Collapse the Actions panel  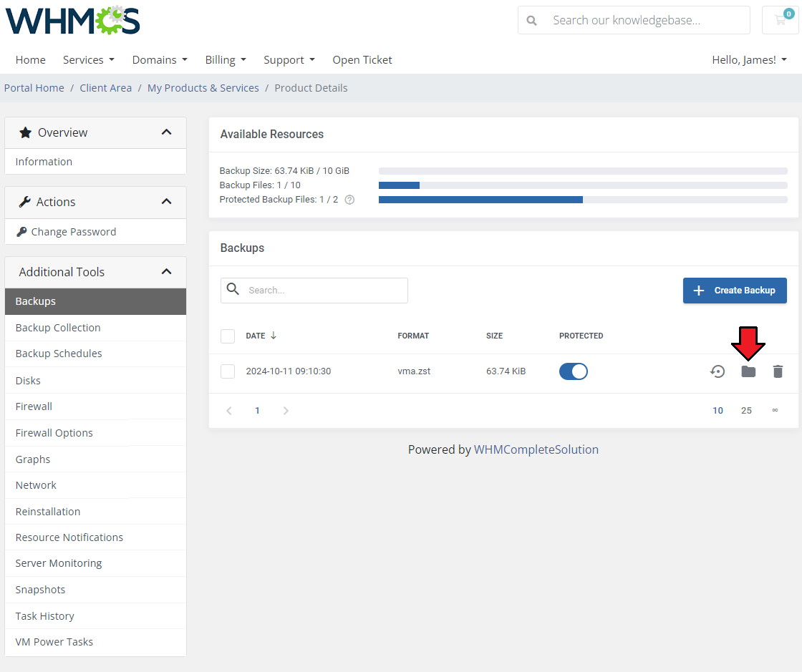[166, 202]
